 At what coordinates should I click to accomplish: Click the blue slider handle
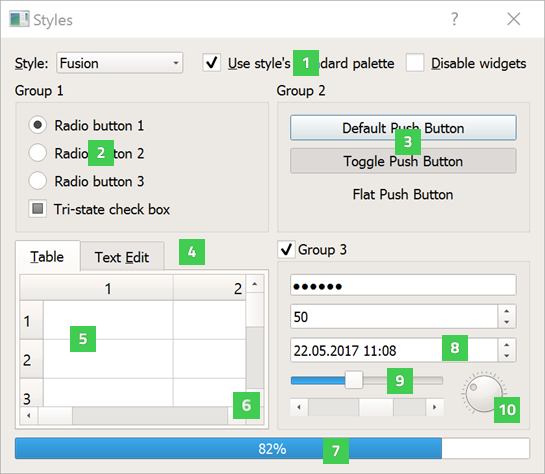[354, 380]
